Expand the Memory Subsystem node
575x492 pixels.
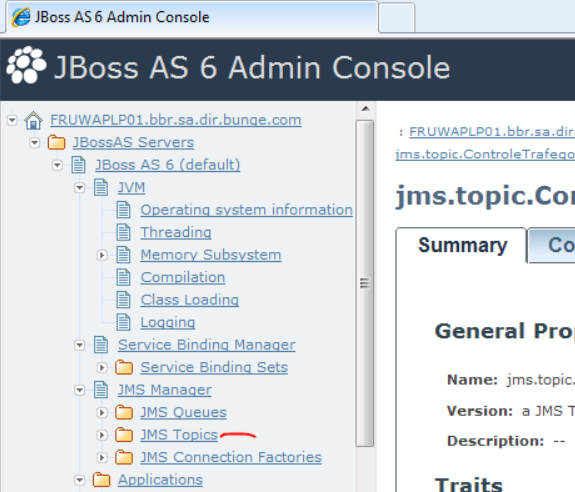(x=102, y=255)
